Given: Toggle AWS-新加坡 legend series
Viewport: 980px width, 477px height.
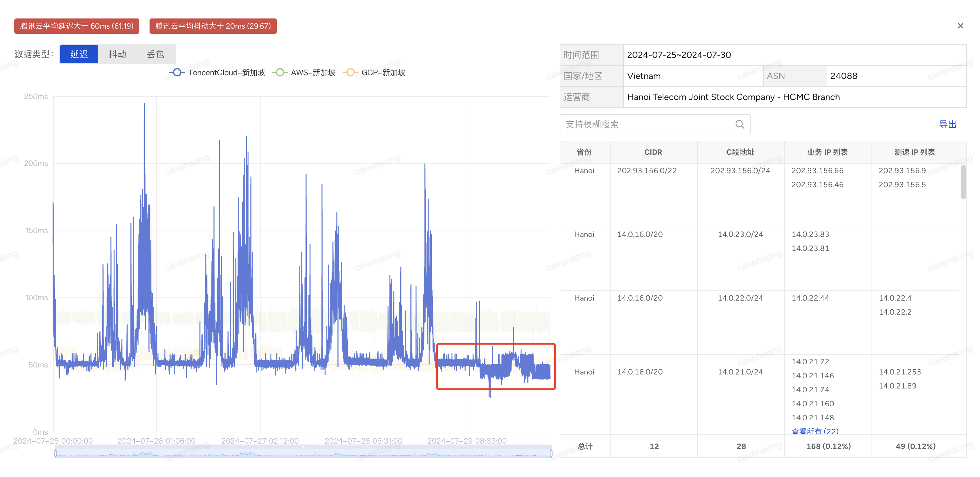Looking at the screenshot, I should tap(304, 72).
